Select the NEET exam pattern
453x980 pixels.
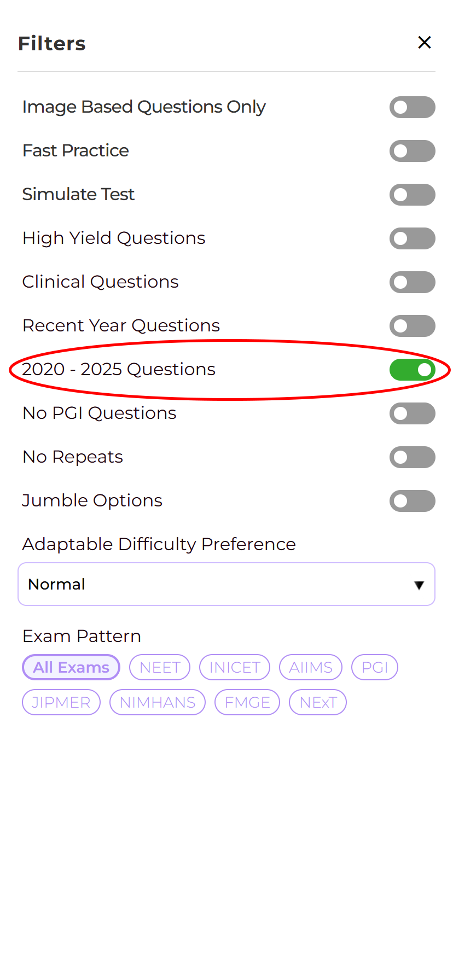point(159,667)
